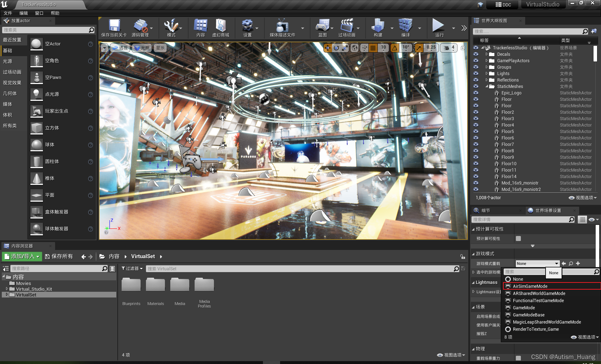The image size is (601, 364).
Task: Switch to the World Settings tab
Action: coord(548,211)
